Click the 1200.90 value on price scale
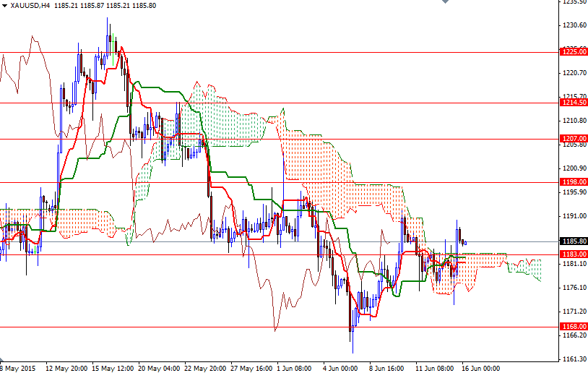Viewport: 588px width, 373px height. [x=573, y=168]
